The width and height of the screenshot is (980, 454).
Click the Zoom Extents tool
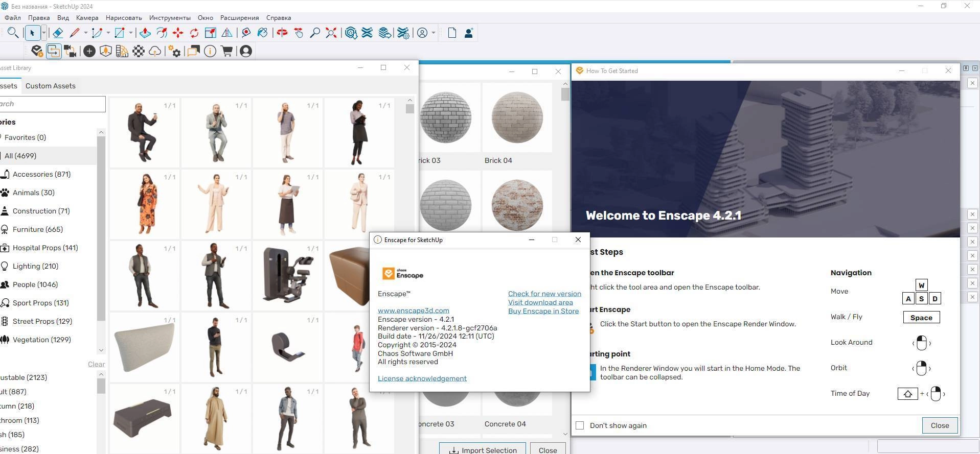tap(332, 33)
